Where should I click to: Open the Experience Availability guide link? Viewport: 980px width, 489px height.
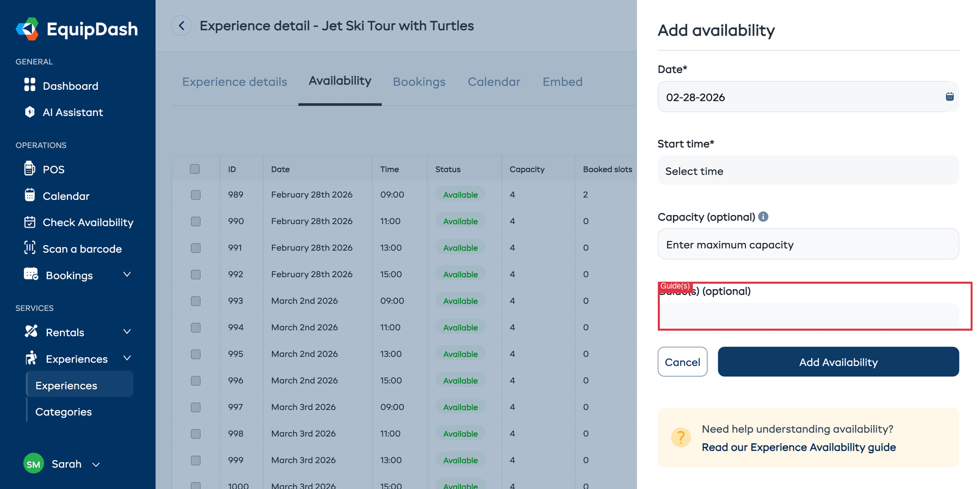[x=799, y=447]
